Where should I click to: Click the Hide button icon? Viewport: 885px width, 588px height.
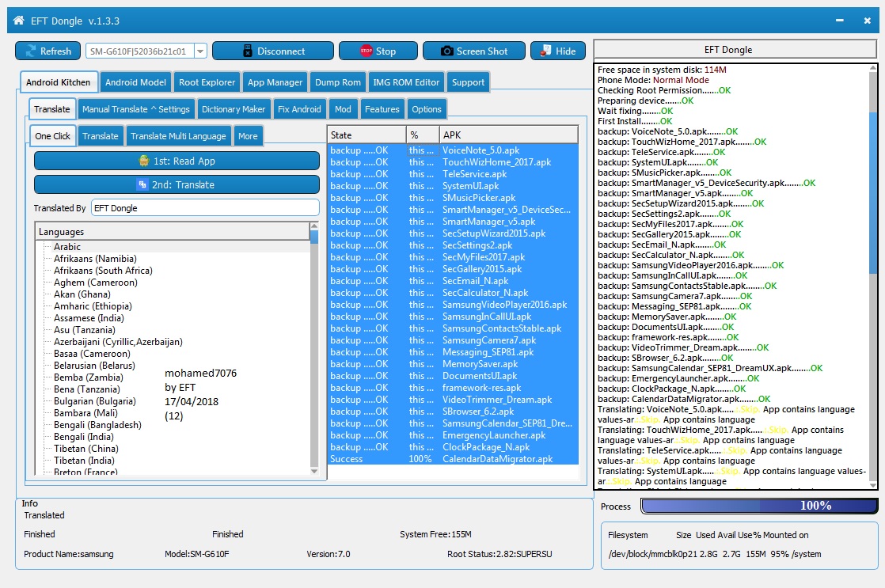click(x=545, y=51)
